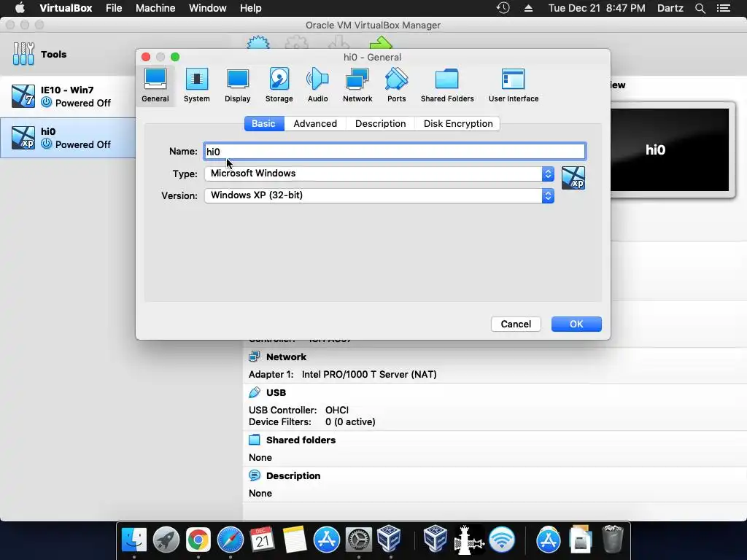Click the Cancel button

click(x=516, y=324)
